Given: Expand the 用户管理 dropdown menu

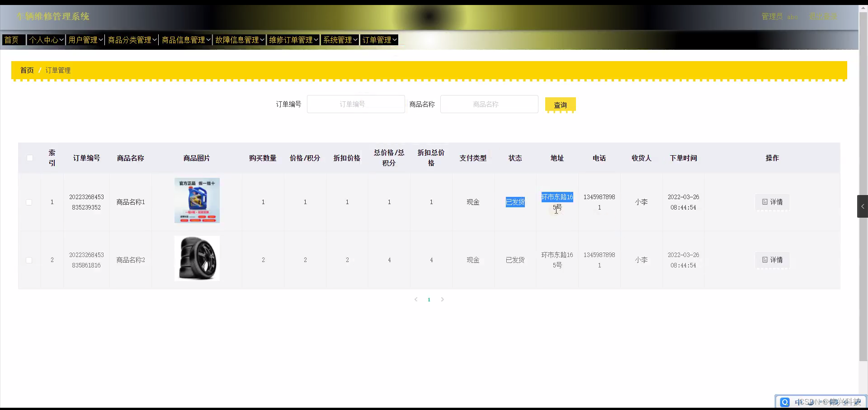Looking at the screenshot, I should point(85,40).
